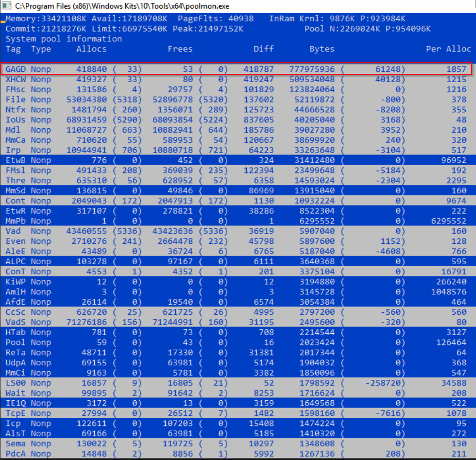
Task: Select the ALPC tag entry
Action: coord(16,261)
